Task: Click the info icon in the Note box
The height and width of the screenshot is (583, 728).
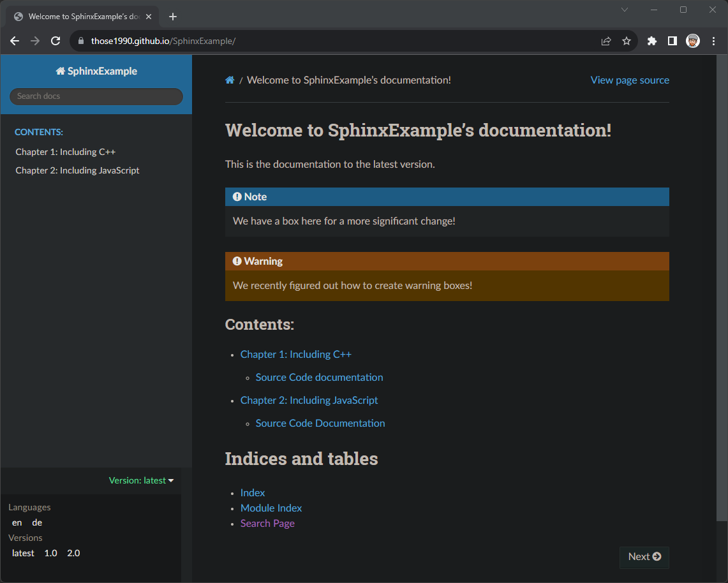Action: (237, 196)
